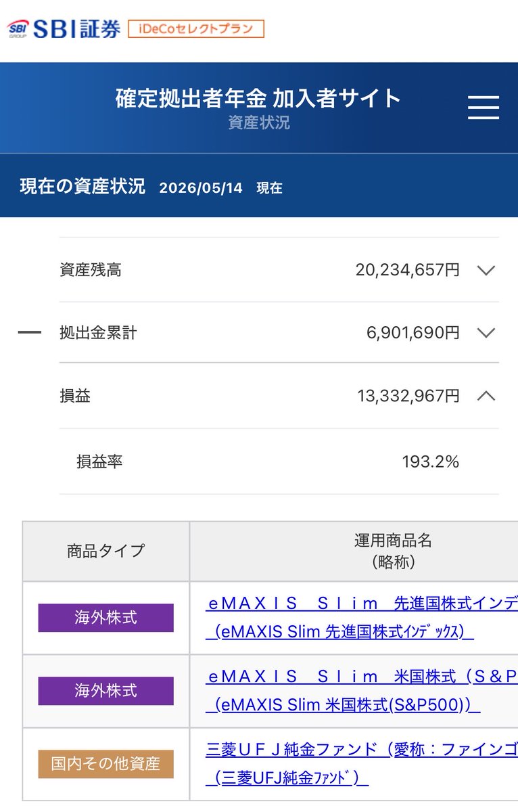The image size is (518, 812).
Task: Click the 拠出金累計 label
Action: tap(98, 333)
